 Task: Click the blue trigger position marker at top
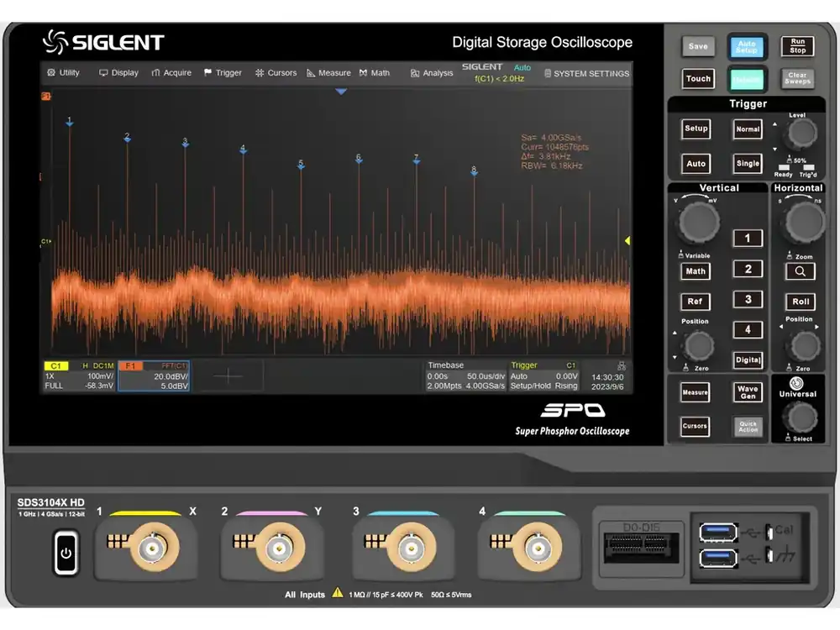click(x=341, y=92)
